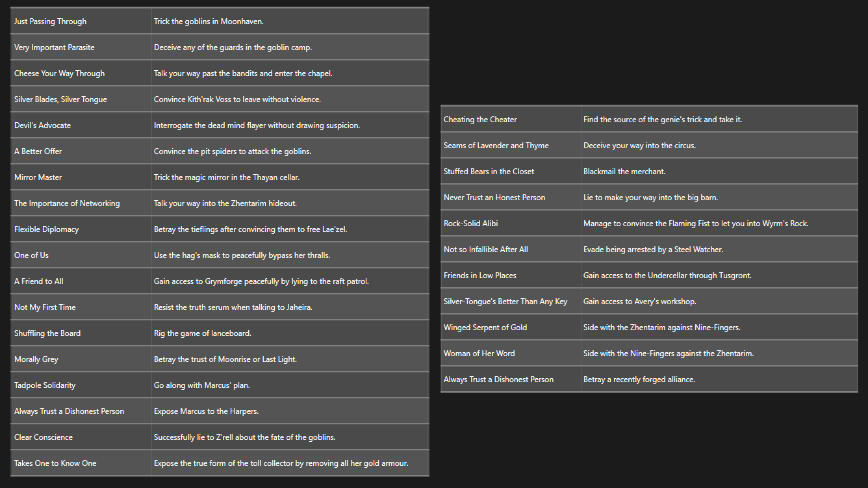
Task: Click the 'Just Passing Through' achievement name
Action: (x=51, y=21)
